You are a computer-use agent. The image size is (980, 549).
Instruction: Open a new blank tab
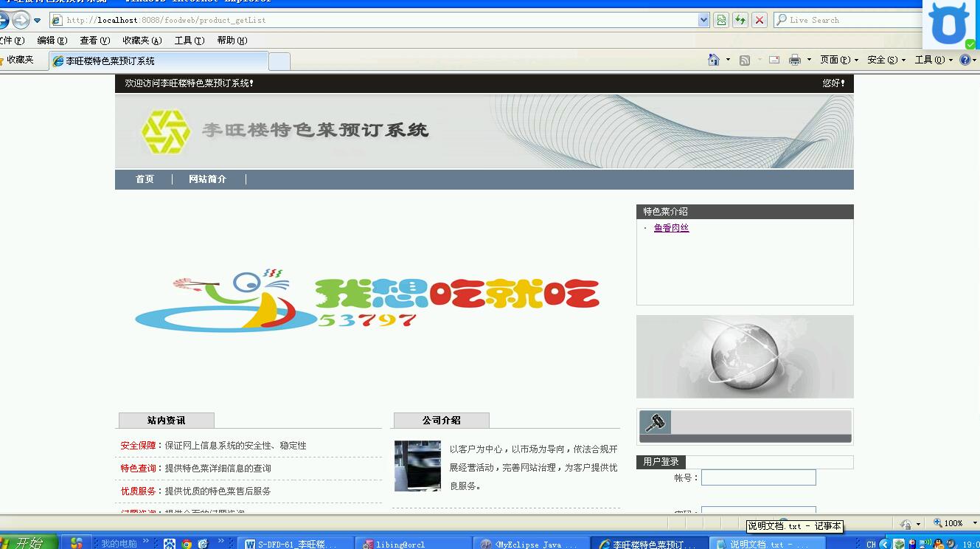coord(279,61)
